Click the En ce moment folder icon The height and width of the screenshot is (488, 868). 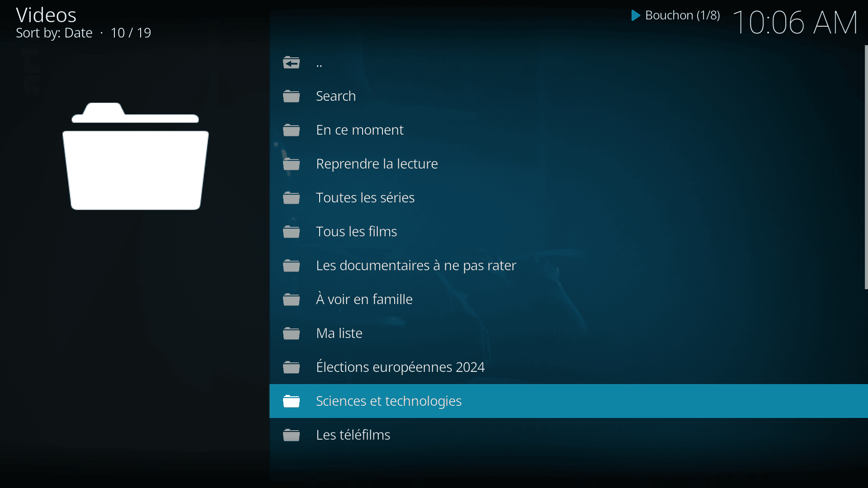[x=291, y=130]
